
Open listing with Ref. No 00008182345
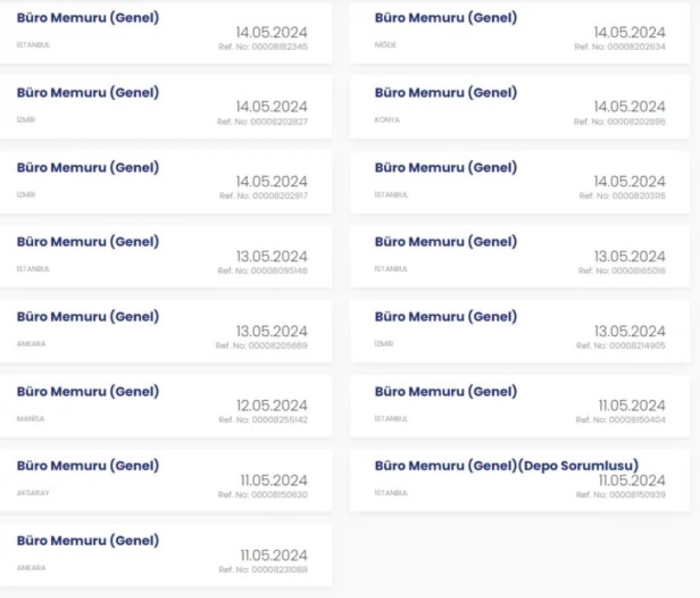166,33
